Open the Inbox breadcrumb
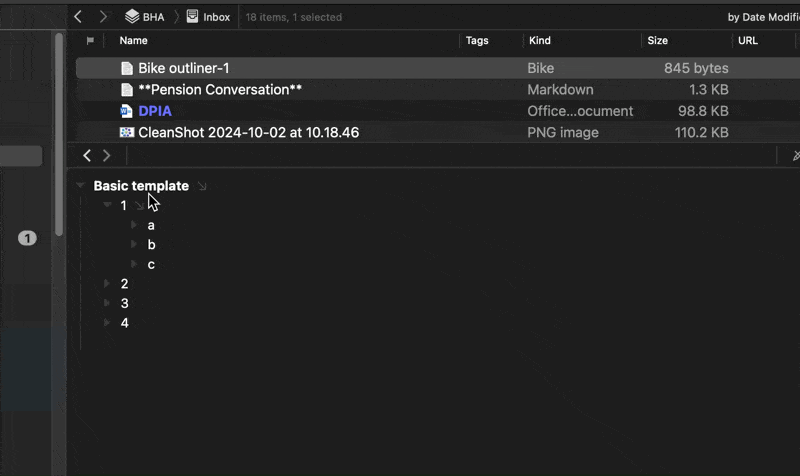800x476 pixels. (208, 17)
